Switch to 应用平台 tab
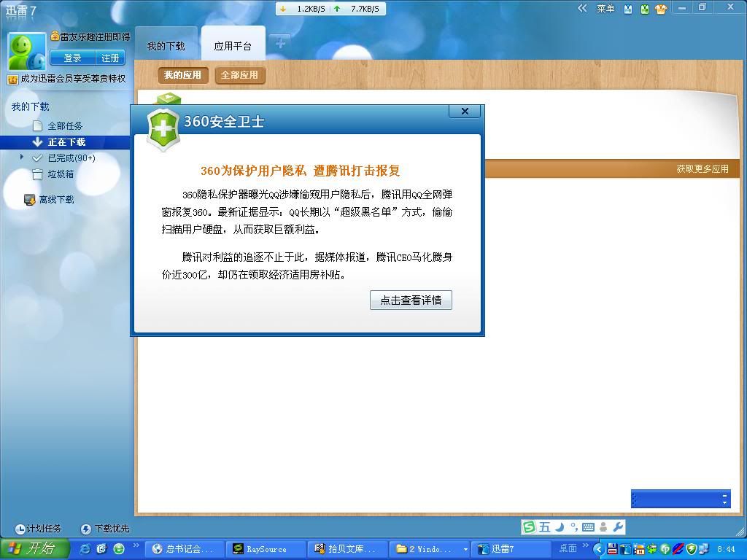Viewport: 747px width, 560px height. click(x=233, y=46)
